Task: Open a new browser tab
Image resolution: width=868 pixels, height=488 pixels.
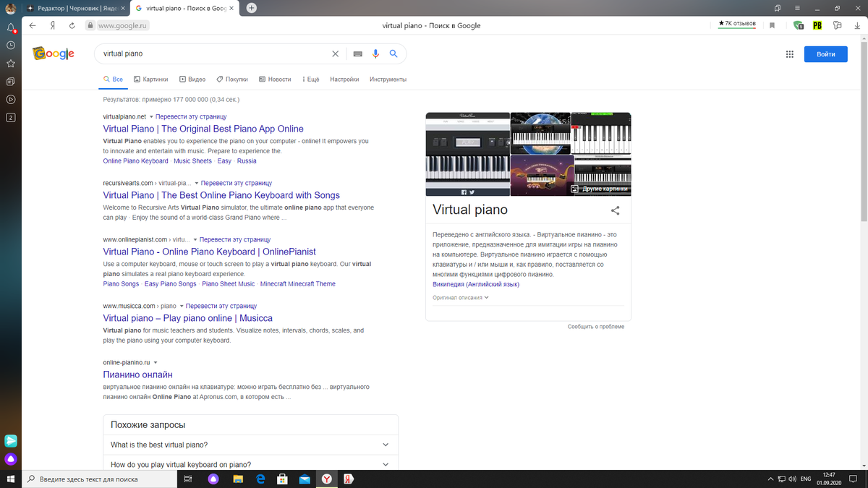Action: coord(251,8)
